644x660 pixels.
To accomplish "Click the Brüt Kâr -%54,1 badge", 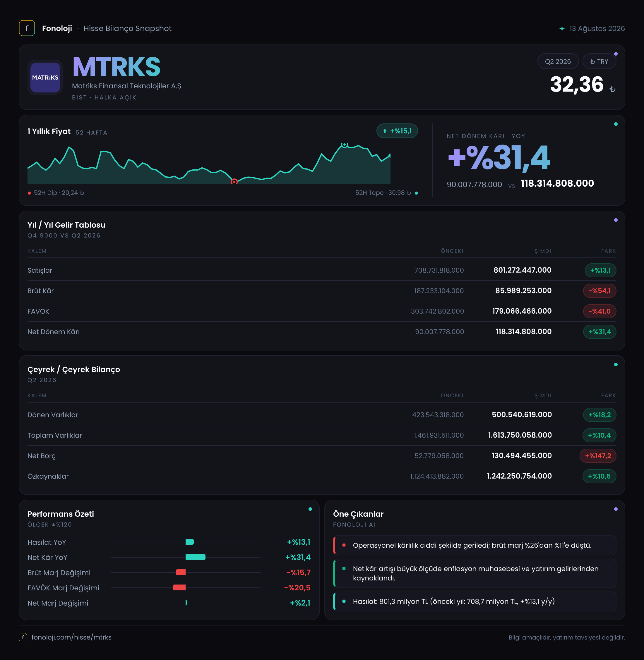I will point(599,291).
